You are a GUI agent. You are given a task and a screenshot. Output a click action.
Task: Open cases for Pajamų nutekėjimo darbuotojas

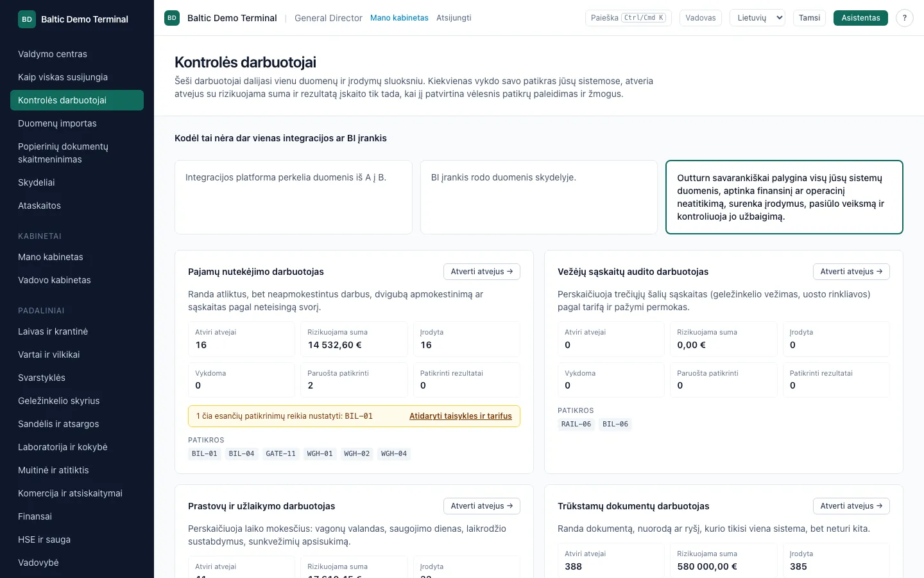coord(482,272)
